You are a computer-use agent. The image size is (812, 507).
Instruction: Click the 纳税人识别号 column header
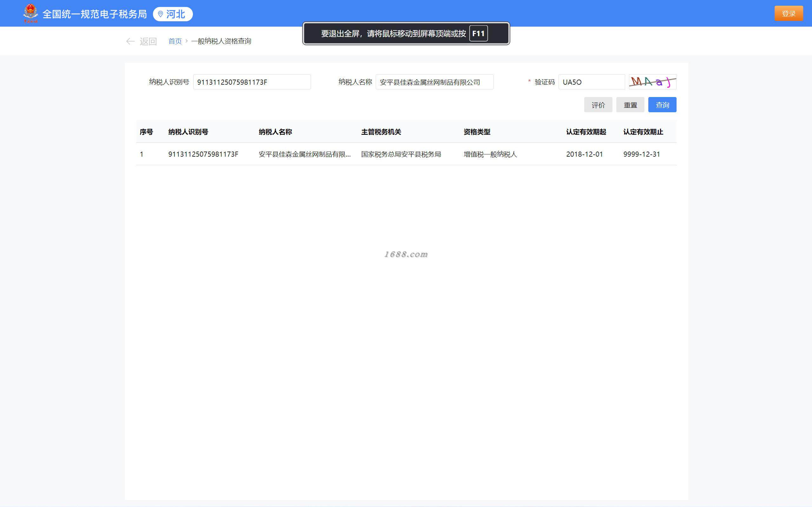(188, 132)
